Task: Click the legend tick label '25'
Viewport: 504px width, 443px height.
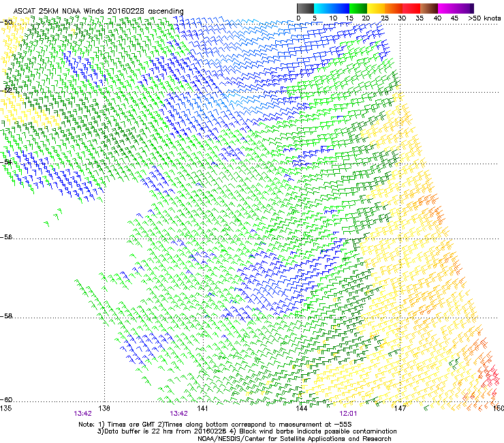Action: pyautogui.click(x=385, y=18)
